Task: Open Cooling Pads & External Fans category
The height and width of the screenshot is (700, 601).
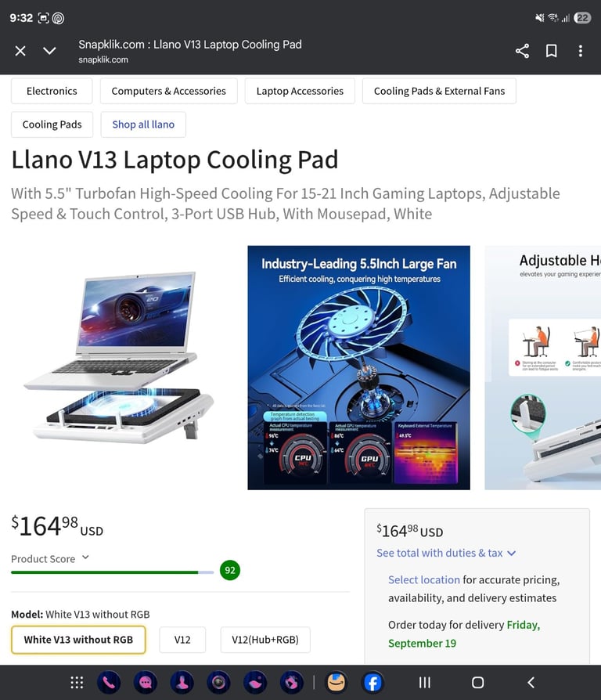Action: coord(439,91)
